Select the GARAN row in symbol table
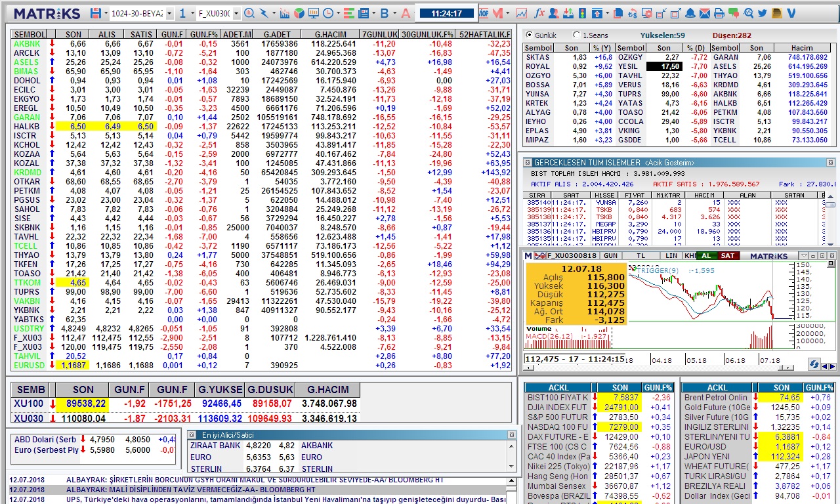 click(x=262, y=117)
